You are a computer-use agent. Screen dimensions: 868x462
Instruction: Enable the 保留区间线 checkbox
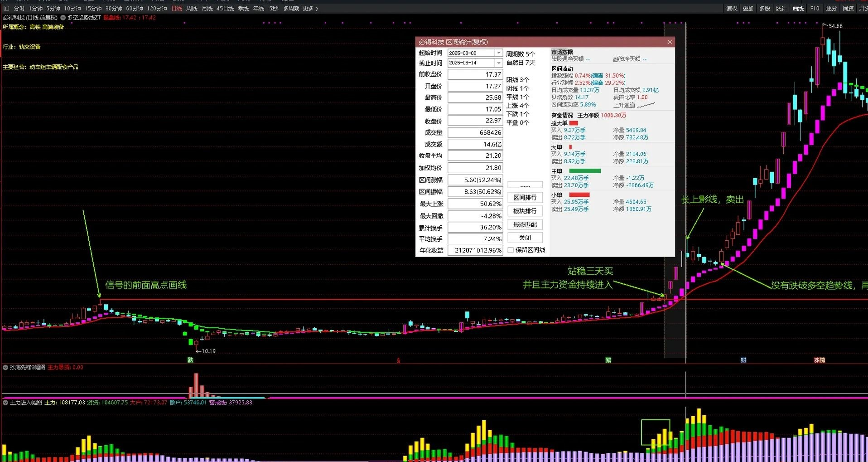(x=511, y=250)
